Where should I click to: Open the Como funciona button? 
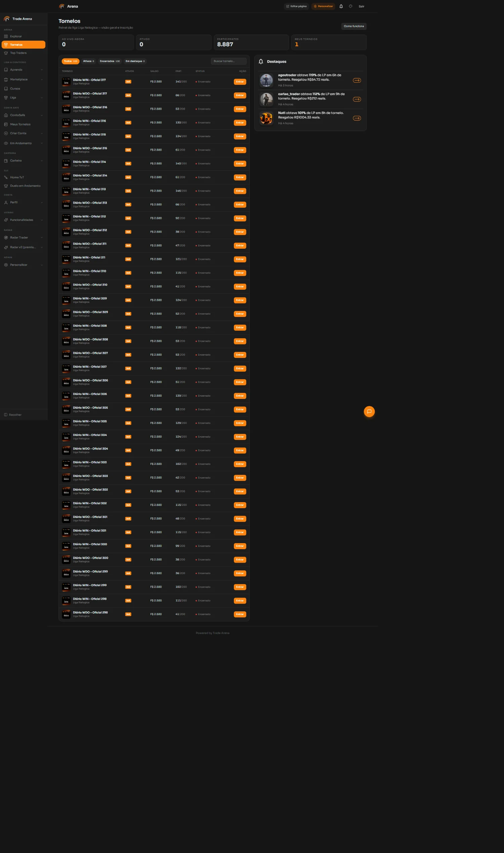tap(353, 26)
